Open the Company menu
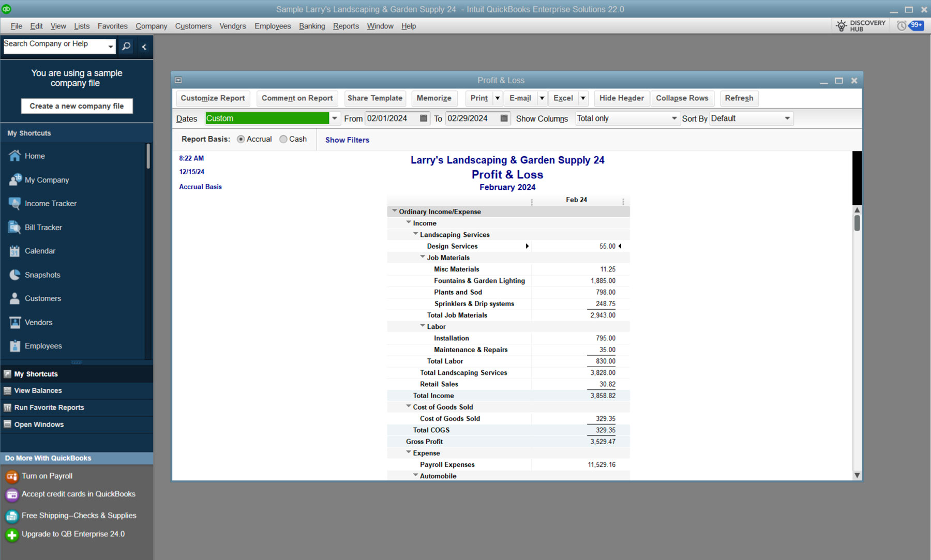This screenshot has height=560, width=931. pyautogui.click(x=151, y=26)
